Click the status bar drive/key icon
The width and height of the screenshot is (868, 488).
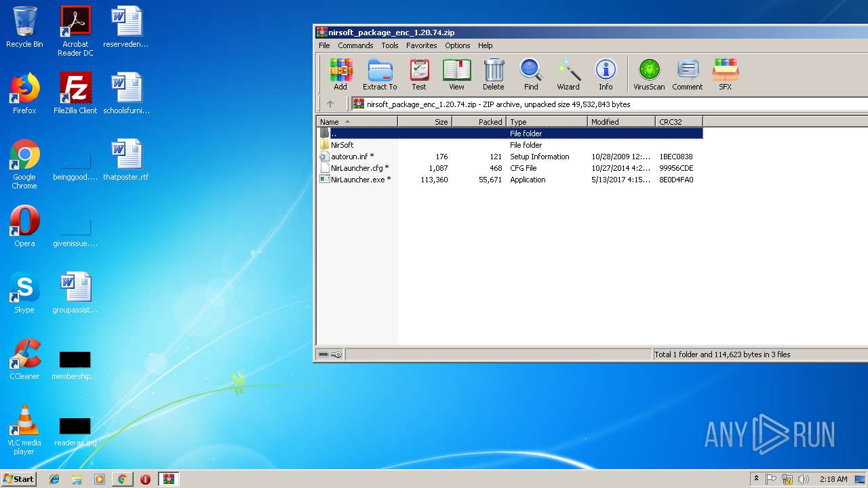pos(330,354)
